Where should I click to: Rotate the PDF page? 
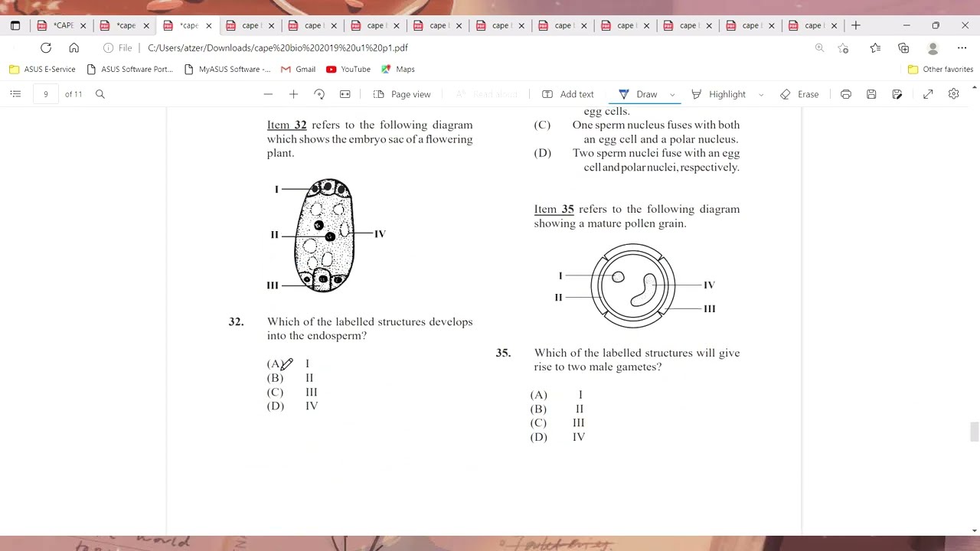[319, 94]
